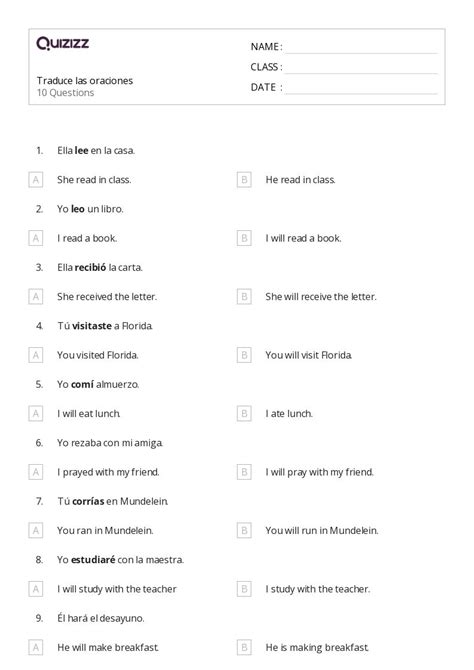The width and height of the screenshot is (474, 670).
Task: Select A 'I prayed with my friend'
Action: (36, 473)
